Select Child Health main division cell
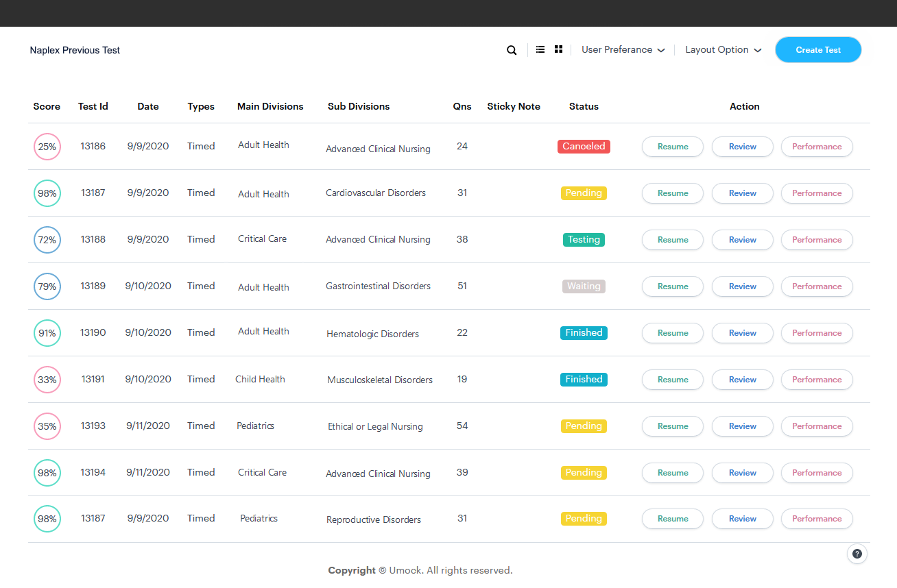Image resolution: width=897 pixels, height=588 pixels. click(x=260, y=379)
